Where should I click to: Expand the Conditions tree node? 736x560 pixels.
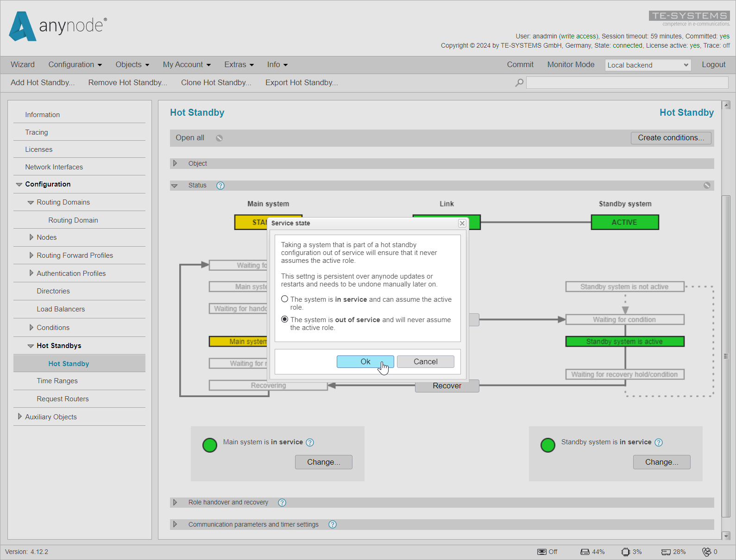(31, 328)
